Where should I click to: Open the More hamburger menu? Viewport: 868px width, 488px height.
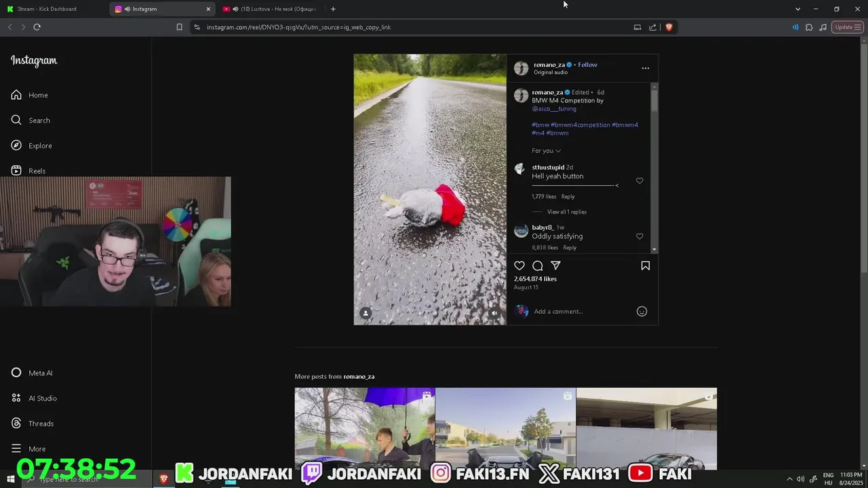(x=28, y=449)
